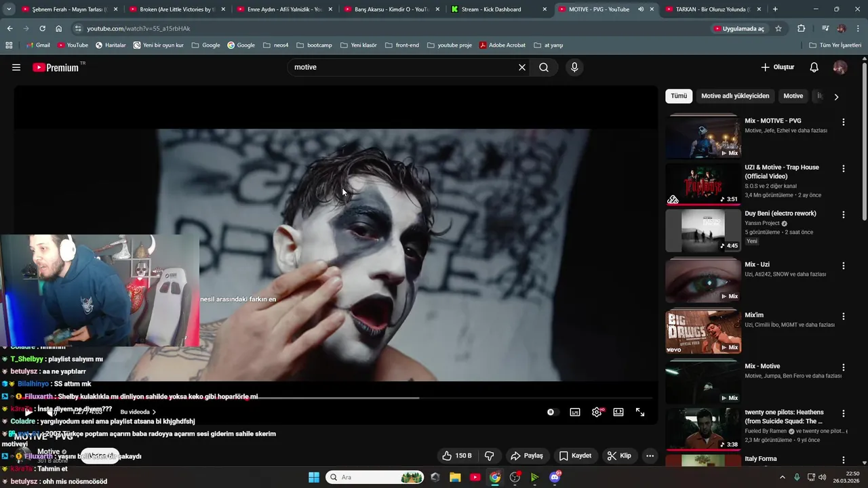Seek in the video progress bar
The height and width of the screenshot is (488, 868).
336,398
